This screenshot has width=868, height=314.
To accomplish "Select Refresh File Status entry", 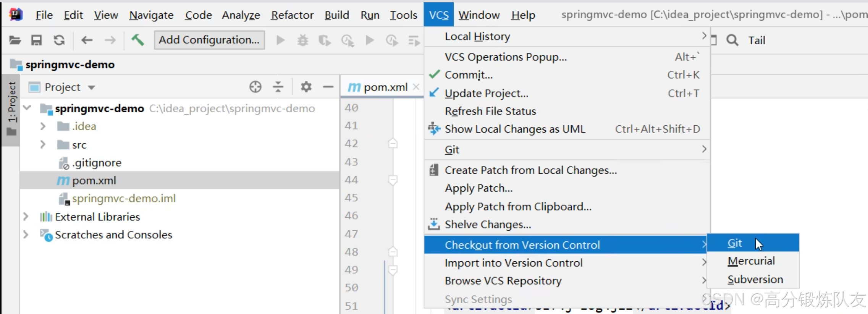I will [x=567, y=111].
